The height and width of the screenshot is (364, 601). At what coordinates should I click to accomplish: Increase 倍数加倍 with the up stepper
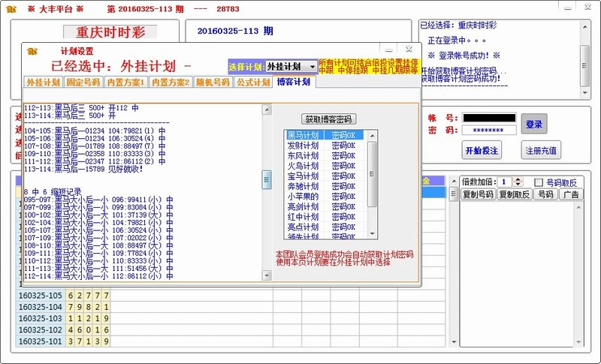(x=518, y=179)
